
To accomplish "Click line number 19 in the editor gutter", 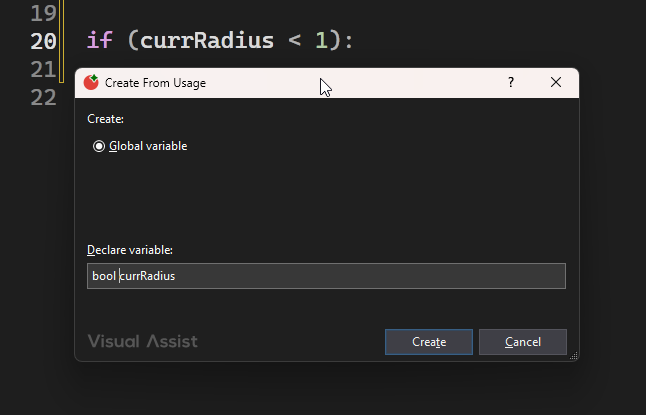I will pyautogui.click(x=43, y=13).
